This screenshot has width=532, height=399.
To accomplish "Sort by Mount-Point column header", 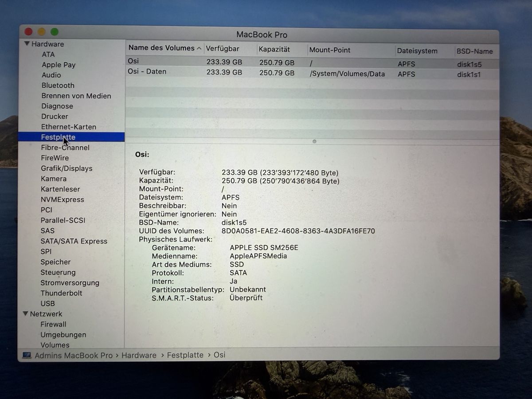I will [330, 50].
